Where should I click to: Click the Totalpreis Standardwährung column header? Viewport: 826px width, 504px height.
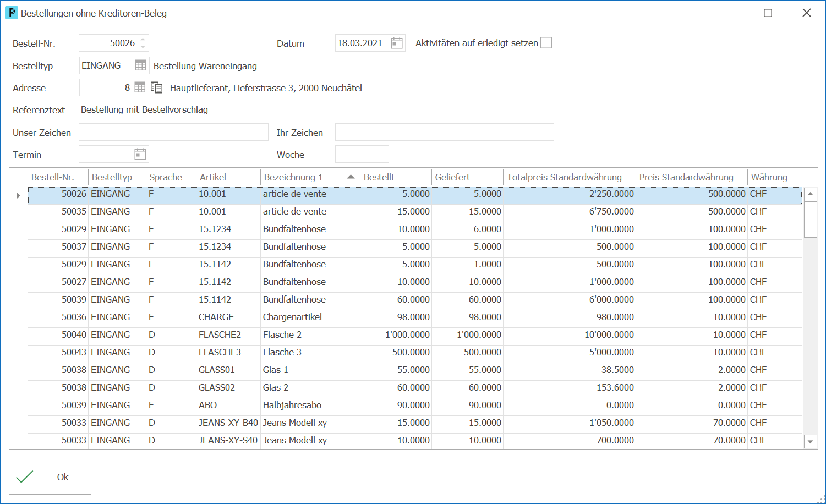[x=570, y=177]
